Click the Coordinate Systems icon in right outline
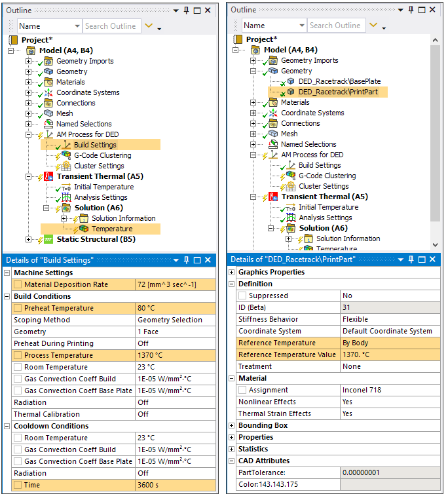The image size is (448, 496). (273, 113)
